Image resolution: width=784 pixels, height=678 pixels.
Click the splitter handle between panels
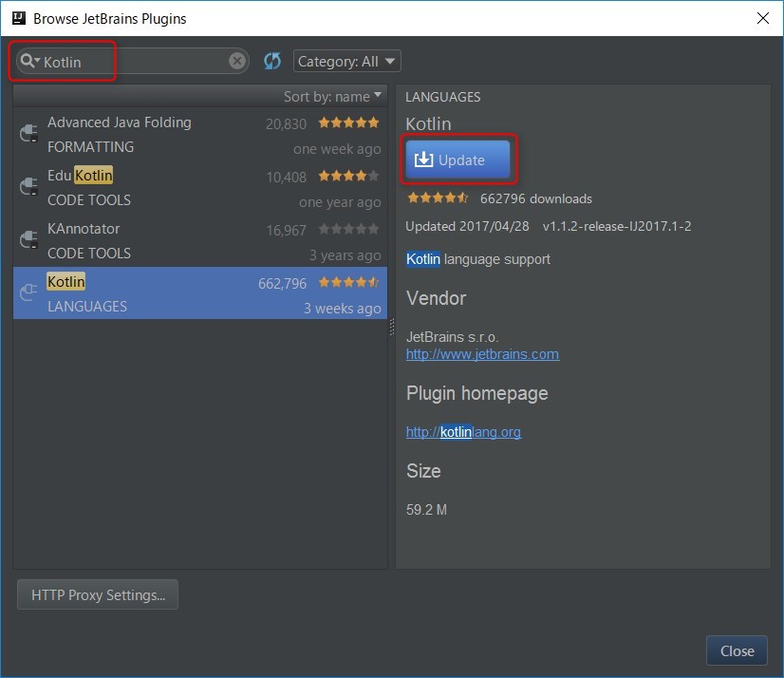coord(391,327)
